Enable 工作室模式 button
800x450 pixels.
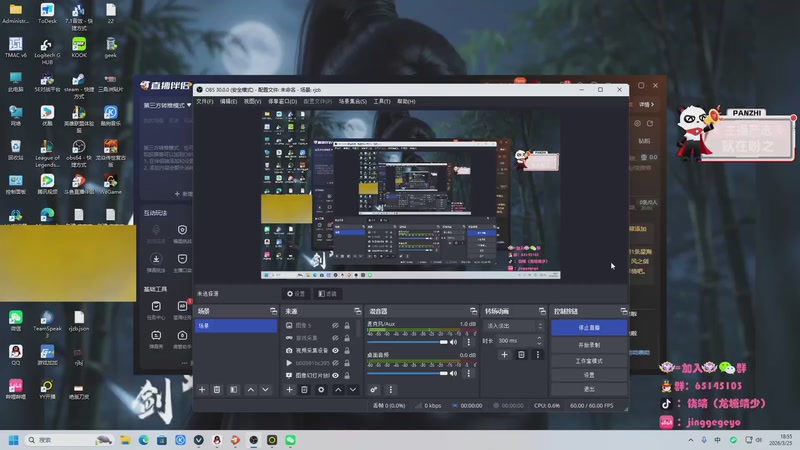click(589, 361)
